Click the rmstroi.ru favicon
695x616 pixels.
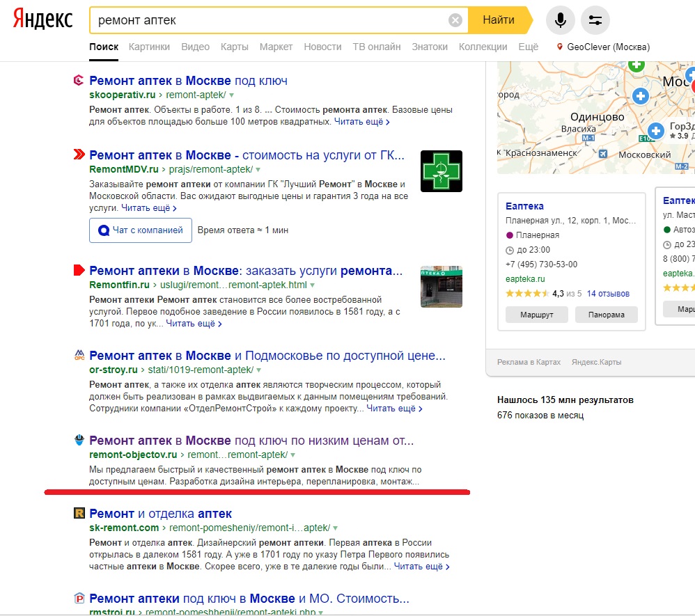click(x=79, y=599)
